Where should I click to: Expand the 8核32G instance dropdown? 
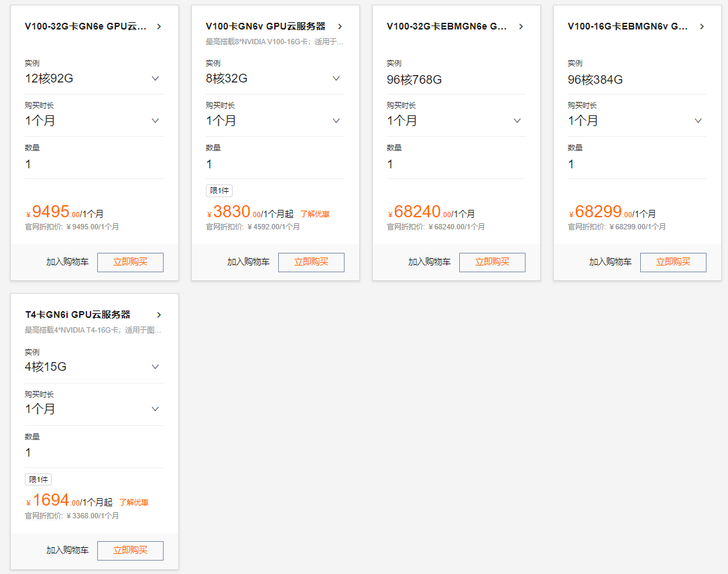click(336, 78)
